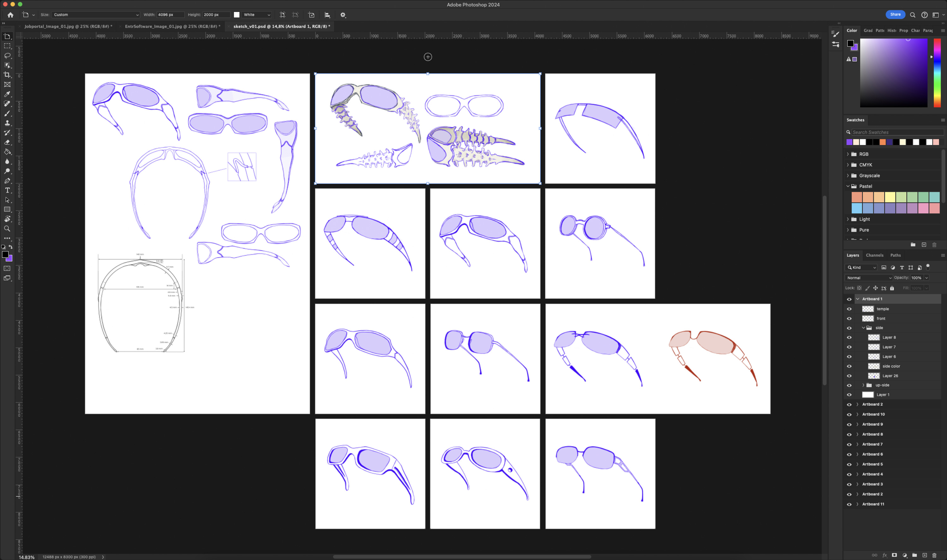The width and height of the screenshot is (947, 560).
Task: Open the Brush Settings panel icon
Action: (x=836, y=33)
